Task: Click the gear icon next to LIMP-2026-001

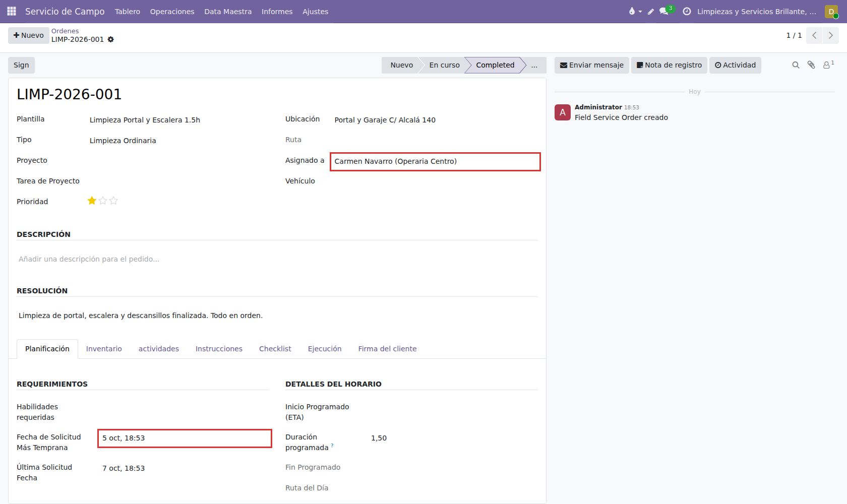Action: click(111, 39)
